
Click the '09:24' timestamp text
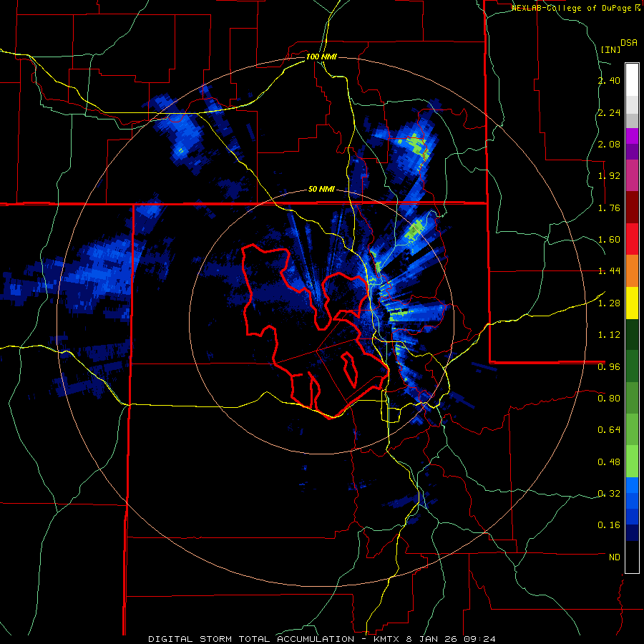tap(479, 639)
